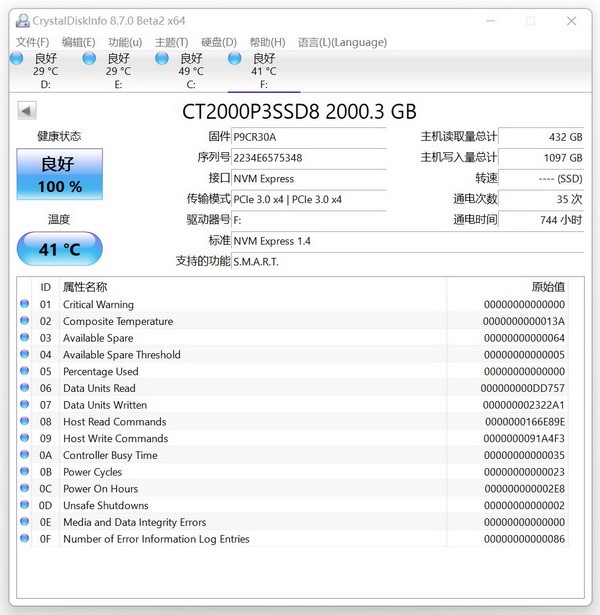Open the 硬盘(D) menu
The width and height of the screenshot is (600, 615).
coord(219,42)
